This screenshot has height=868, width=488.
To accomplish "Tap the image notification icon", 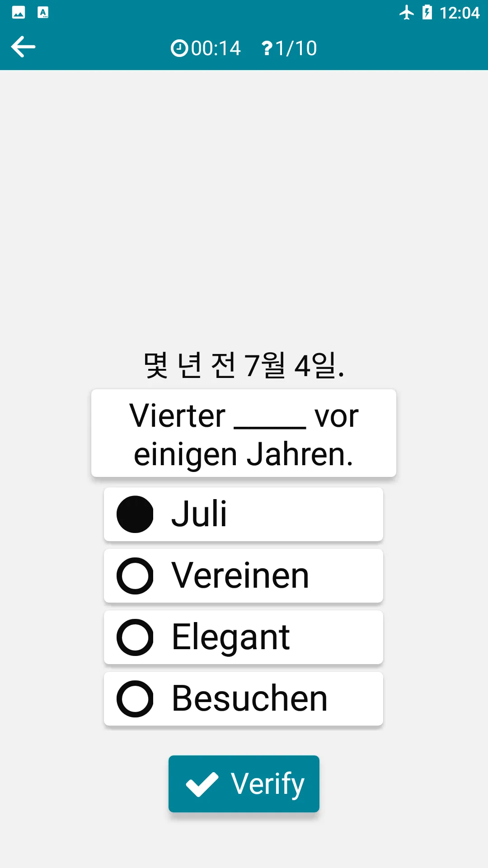I will [19, 12].
